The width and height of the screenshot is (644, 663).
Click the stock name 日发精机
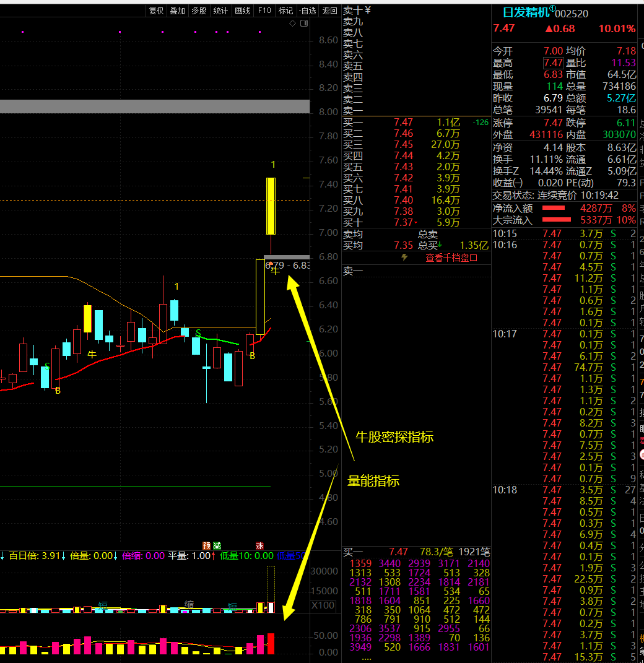coord(526,12)
